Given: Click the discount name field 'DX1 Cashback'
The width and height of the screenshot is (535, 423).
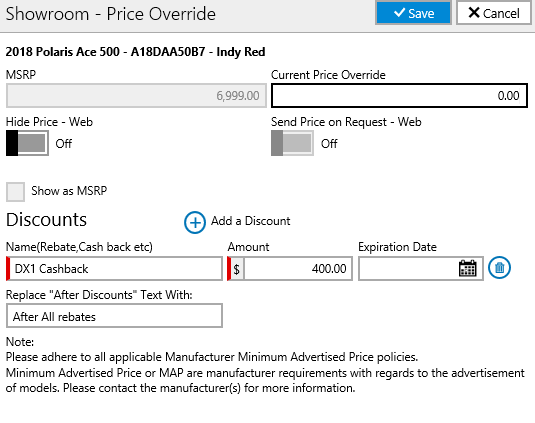Looking at the screenshot, I should (x=114, y=269).
